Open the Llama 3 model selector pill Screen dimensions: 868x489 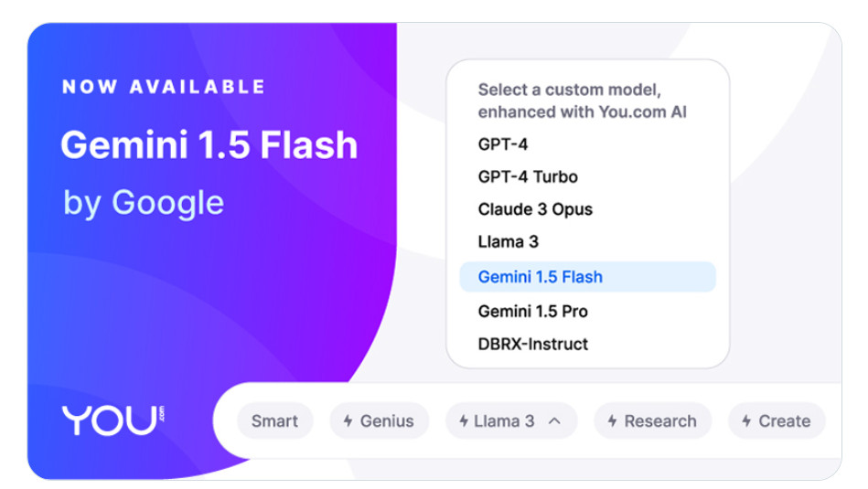tap(511, 421)
